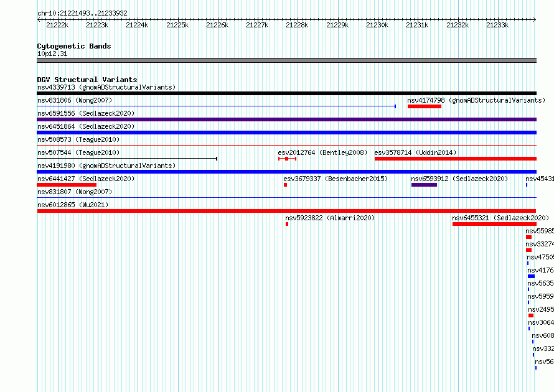Click the red esv2012764 variant glyph
The width and height of the screenshot is (554, 392).
coord(287,159)
